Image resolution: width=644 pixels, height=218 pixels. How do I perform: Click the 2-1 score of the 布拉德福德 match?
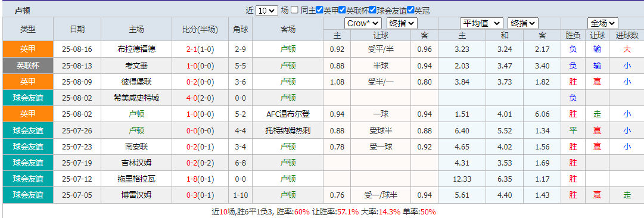192,49
